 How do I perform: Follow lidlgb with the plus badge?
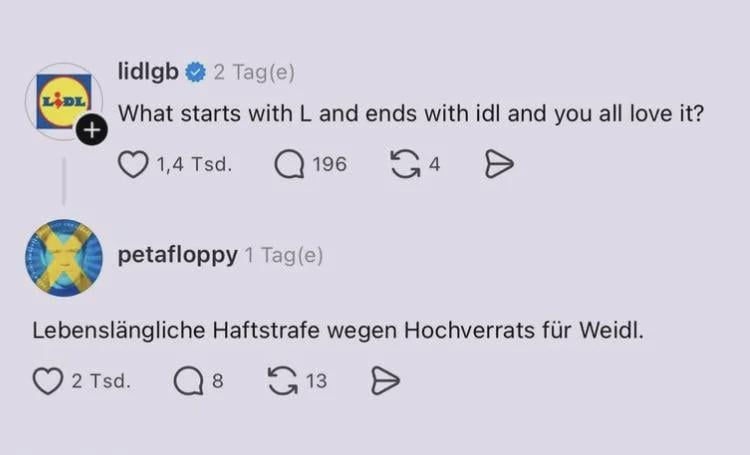(x=91, y=130)
